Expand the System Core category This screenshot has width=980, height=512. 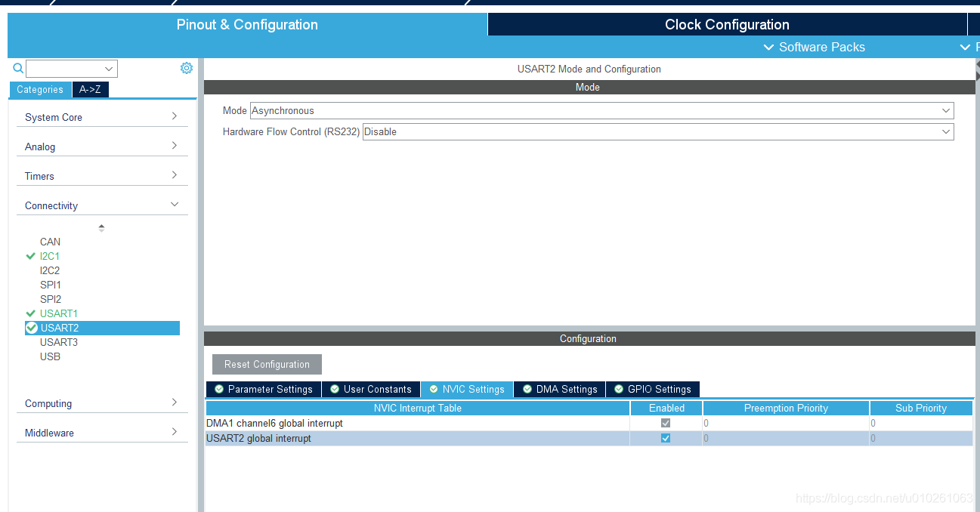click(102, 117)
